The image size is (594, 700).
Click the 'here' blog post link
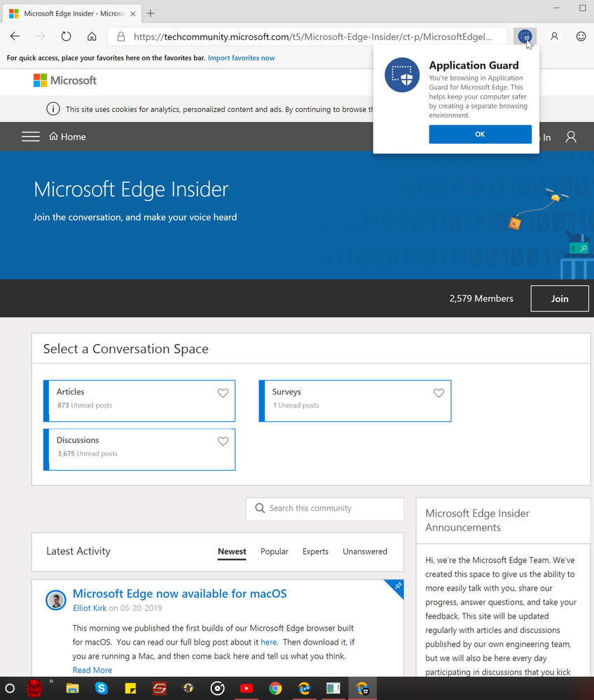point(269,642)
